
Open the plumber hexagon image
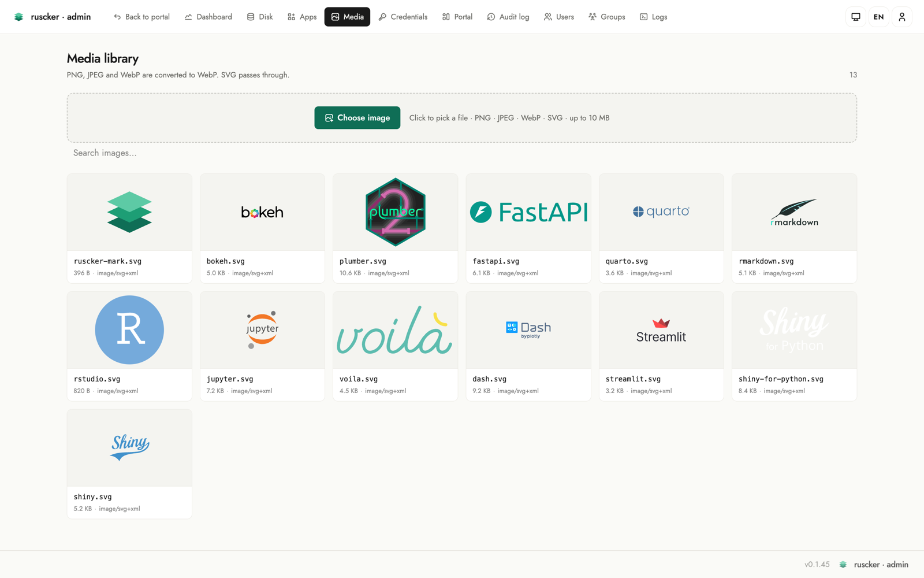[x=396, y=212]
